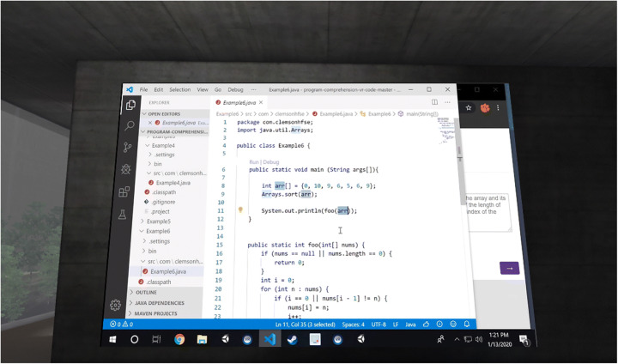Viewport: 618px width, 364px height.
Task: Open the Manage gear icon
Action: click(x=116, y=305)
